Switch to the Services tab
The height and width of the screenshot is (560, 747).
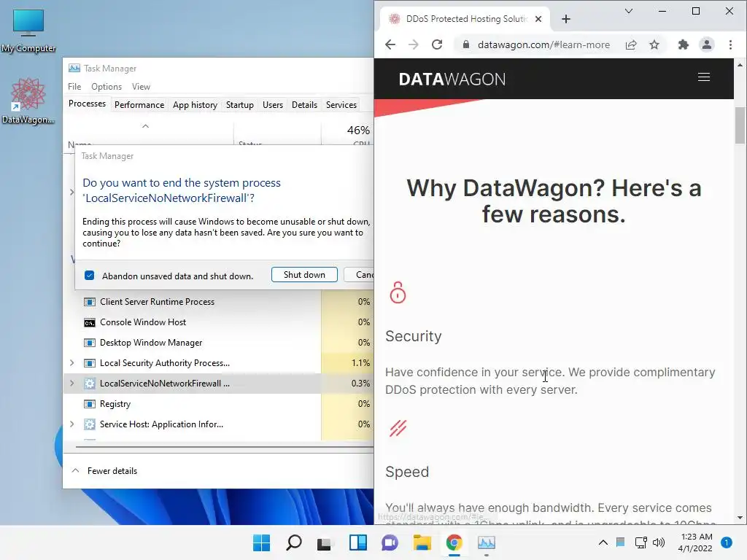tap(341, 105)
